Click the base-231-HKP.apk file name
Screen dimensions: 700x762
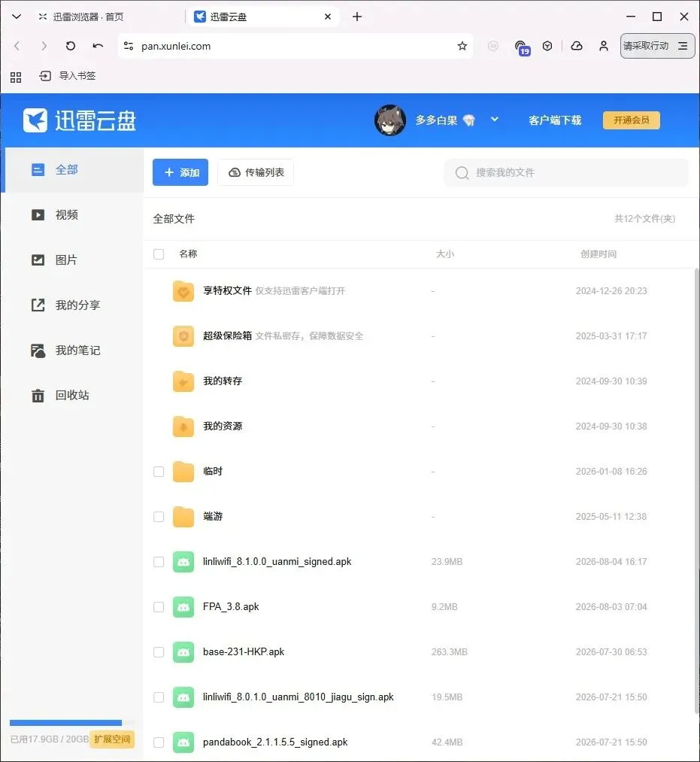point(244,652)
